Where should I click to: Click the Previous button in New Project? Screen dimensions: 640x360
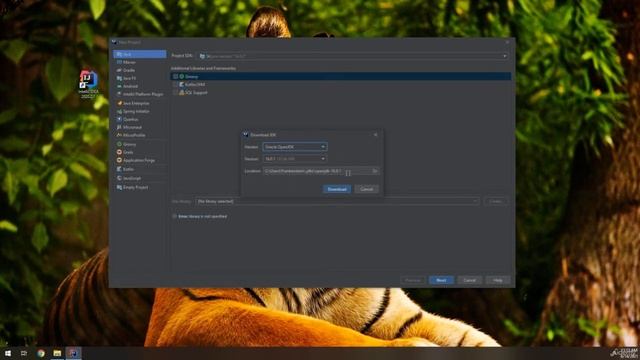(413, 280)
